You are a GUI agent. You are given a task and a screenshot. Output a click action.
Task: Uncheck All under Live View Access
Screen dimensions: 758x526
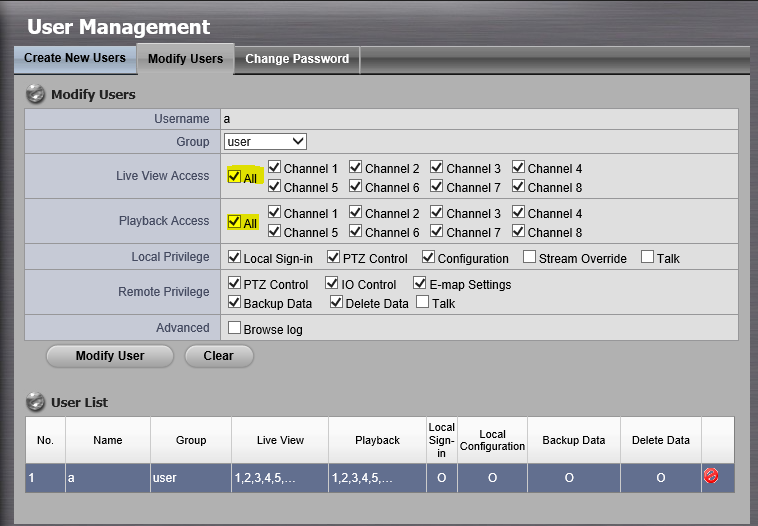[235, 177]
